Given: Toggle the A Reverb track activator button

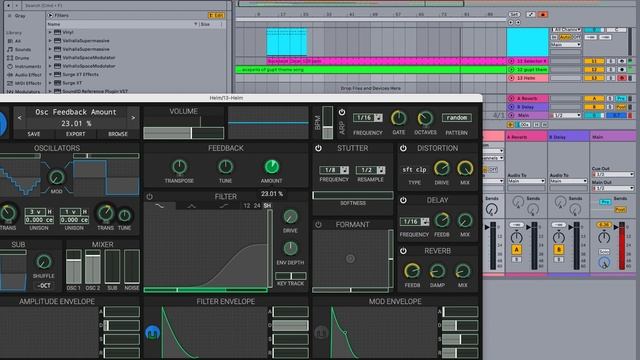Looking at the screenshot, I should coord(516,249).
